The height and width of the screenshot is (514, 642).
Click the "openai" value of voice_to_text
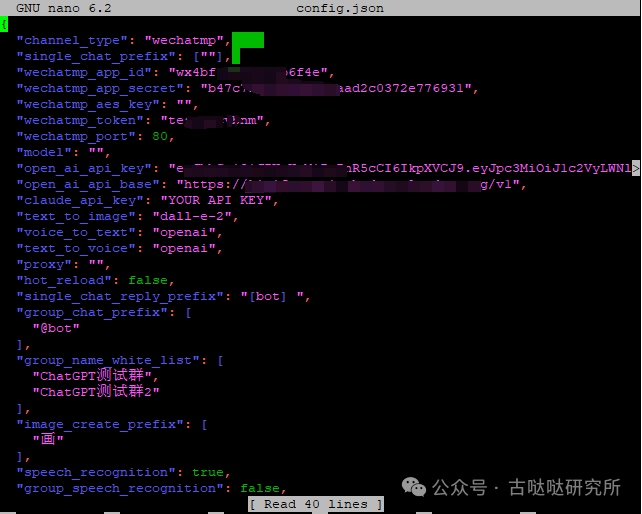(184, 232)
